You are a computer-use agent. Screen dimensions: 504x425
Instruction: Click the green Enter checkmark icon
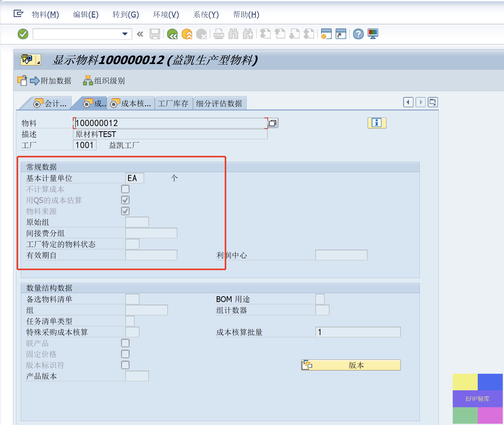point(23,34)
